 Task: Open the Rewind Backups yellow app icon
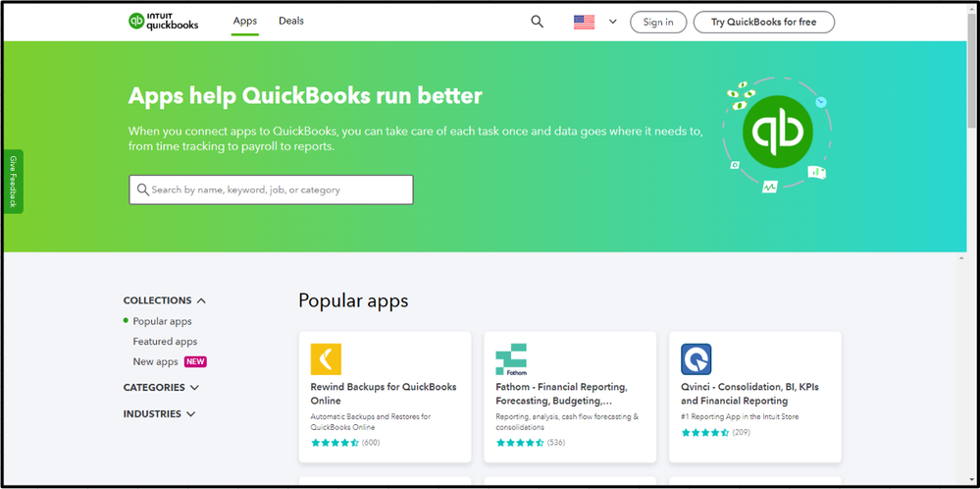click(x=326, y=359)
